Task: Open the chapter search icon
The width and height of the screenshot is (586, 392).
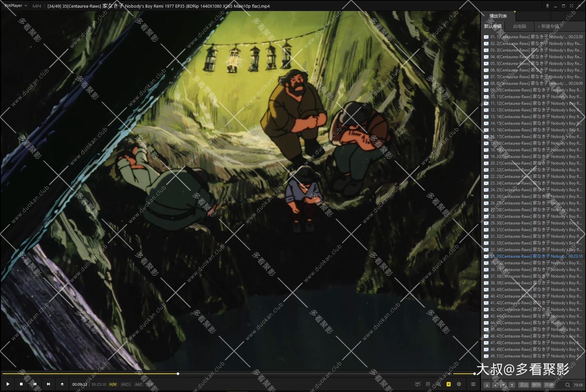Action: coord(438,384)
